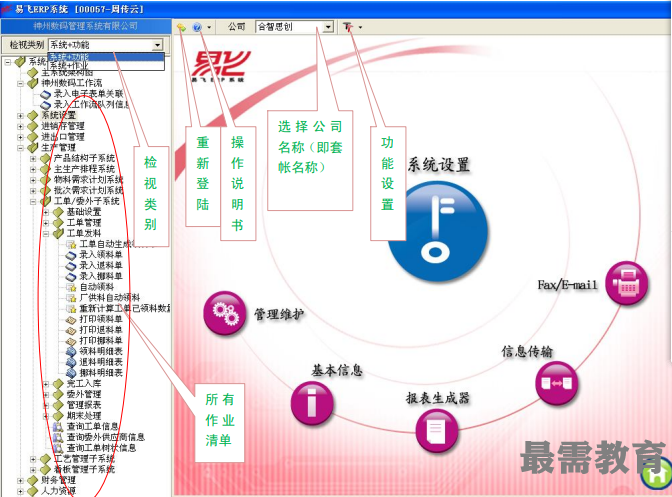This screenshot has height=497, width=672.
Task: Click the 领料明细表 report icon
Action: point(71,351)
